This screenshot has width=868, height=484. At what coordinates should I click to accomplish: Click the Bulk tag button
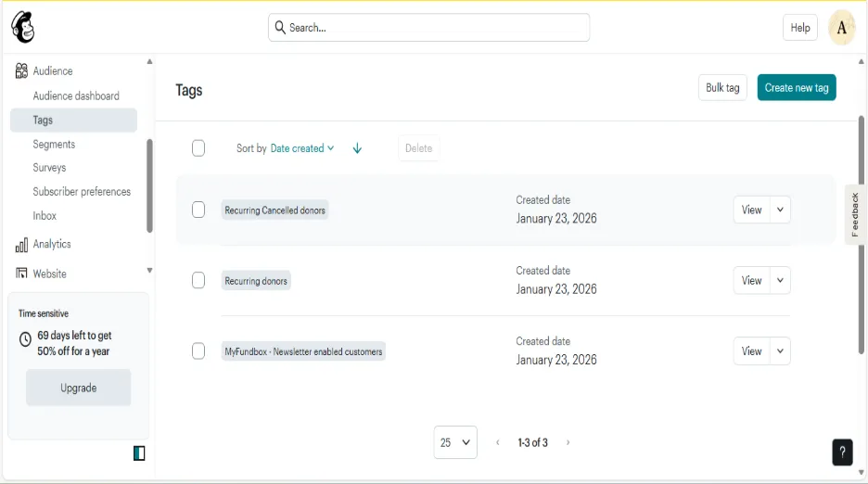[x=722, y=87]
